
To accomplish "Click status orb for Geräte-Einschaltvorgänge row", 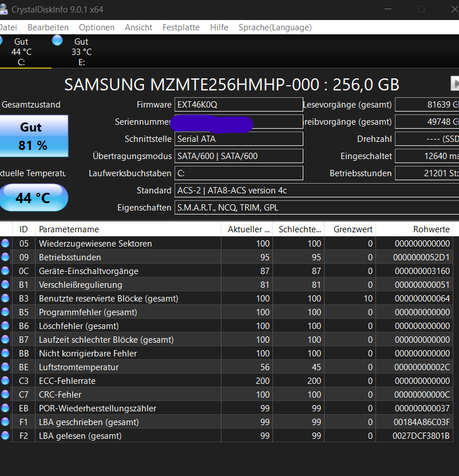I will (5, 271).
